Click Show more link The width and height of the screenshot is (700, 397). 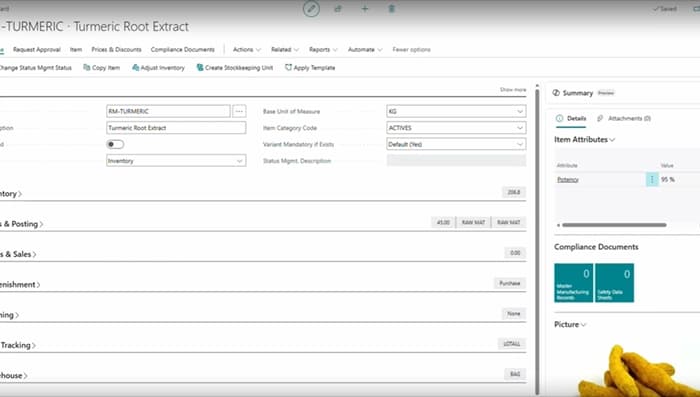coord(513,90)
